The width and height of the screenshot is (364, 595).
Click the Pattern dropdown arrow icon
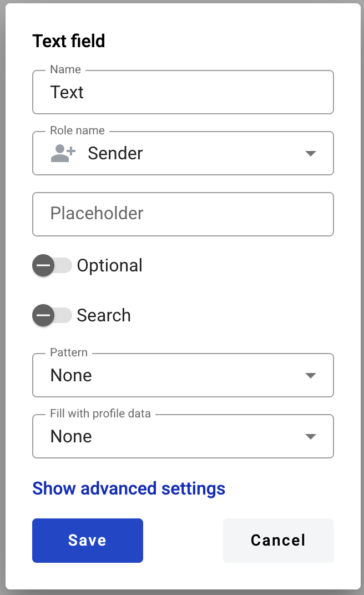(x=311, y=375)
